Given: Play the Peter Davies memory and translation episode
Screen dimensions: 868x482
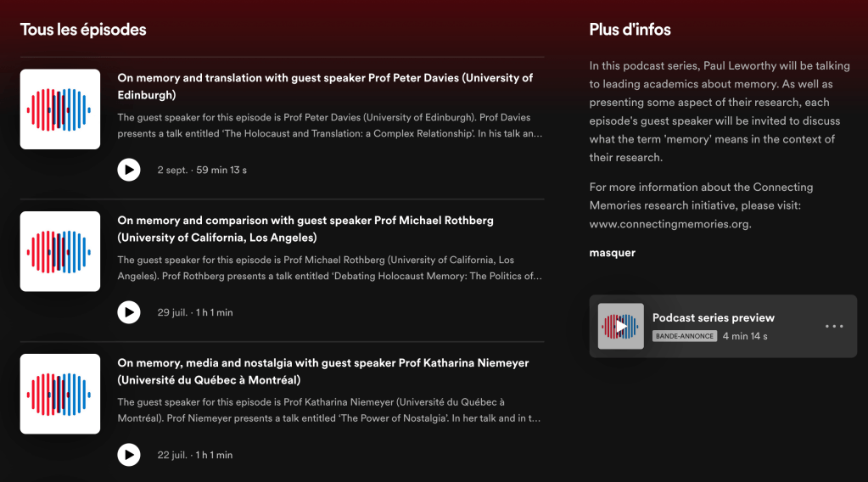Looking at the screenshot, I should coord(129,170).
